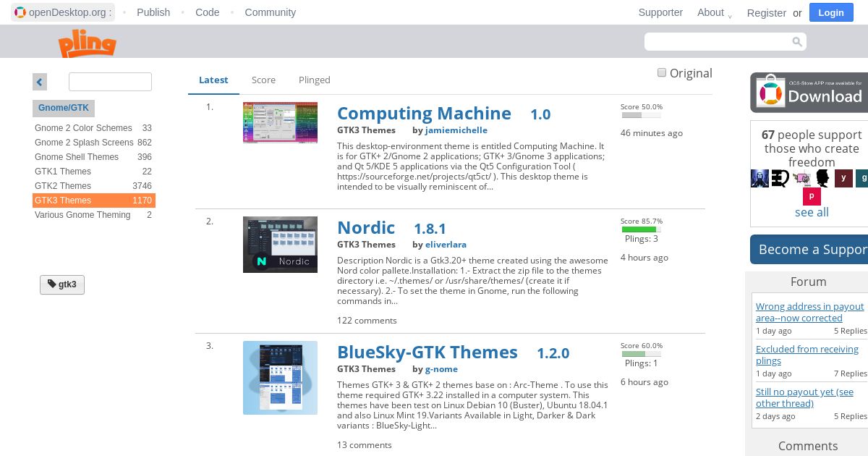Open the Supporter link in header
This screenshot has height=456, width=868.
pyautogui.click(x=660, y=12)
